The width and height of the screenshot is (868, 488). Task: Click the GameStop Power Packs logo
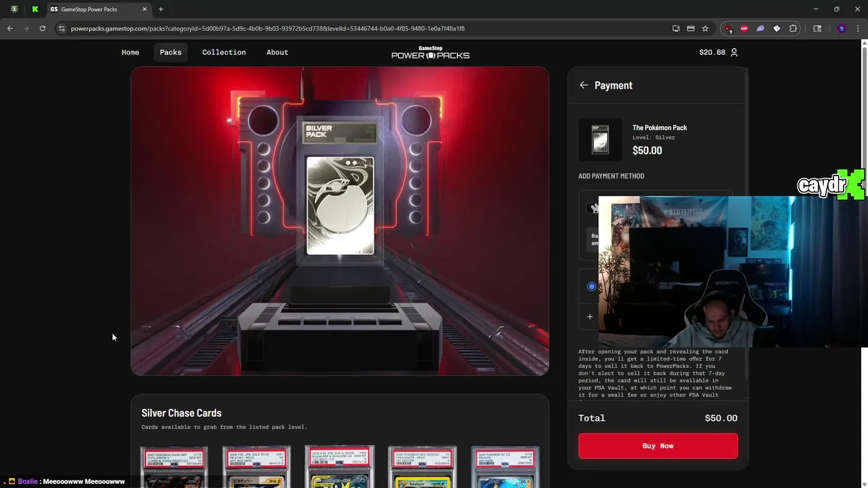[x=430, y=52]
